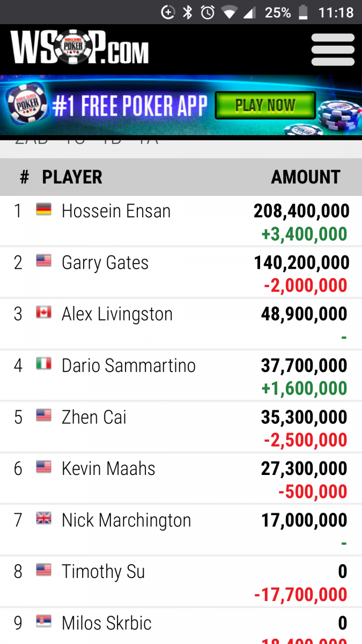362x644 pixels.
Task: Select player name Hossein Ensan
Action: 116,211
